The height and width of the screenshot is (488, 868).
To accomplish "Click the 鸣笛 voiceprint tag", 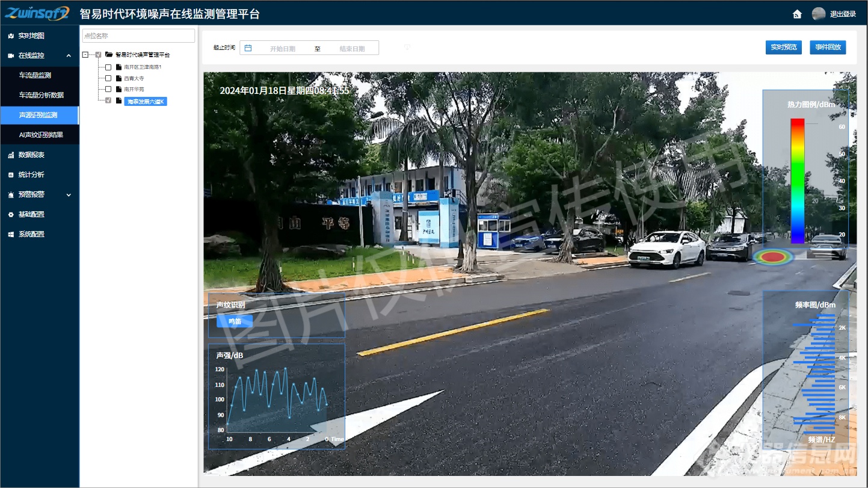I will 235,321.
